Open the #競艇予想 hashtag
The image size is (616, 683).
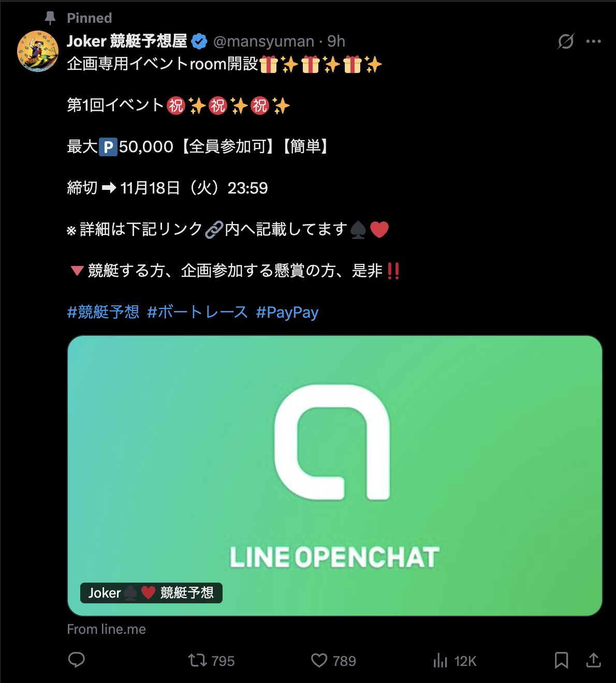(x=103, y=312)
